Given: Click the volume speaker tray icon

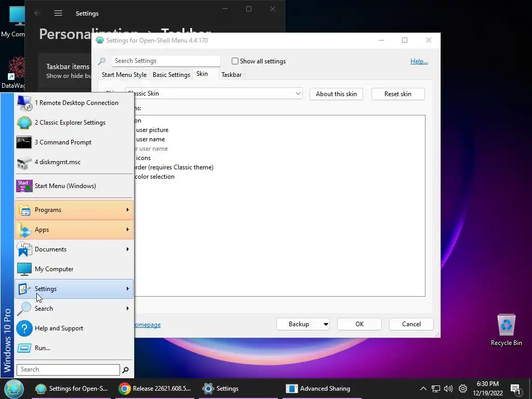Looking at the screenshot, I should (x=448, y=389).
